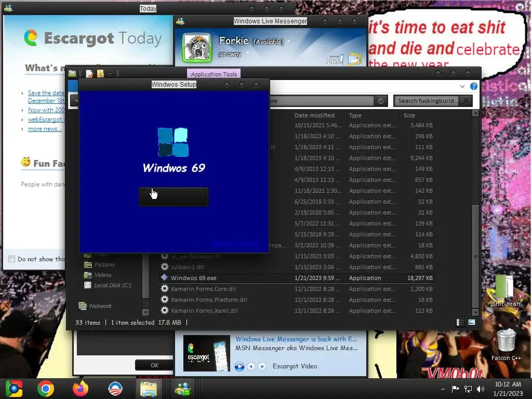Select Xamarin.Forms.Xaml.dll file row
This screenshot has width=532, height=399.
pyautogui.click(x=297, y=311)
